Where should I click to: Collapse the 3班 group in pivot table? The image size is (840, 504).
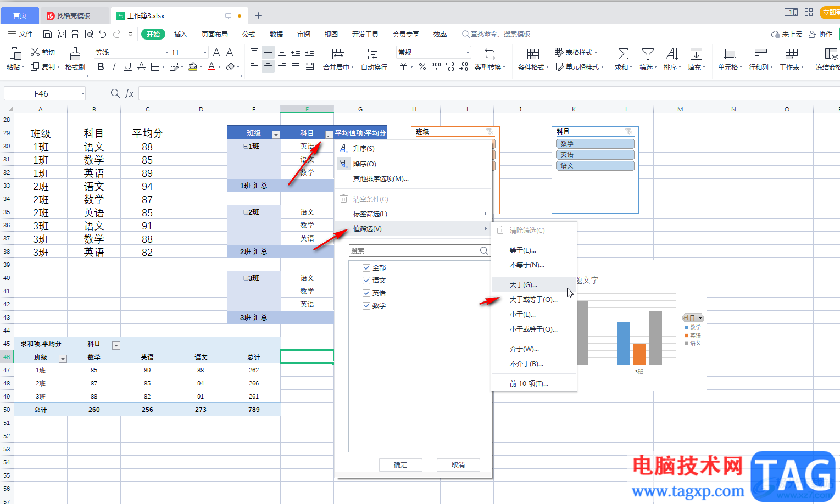pos(246,278)
